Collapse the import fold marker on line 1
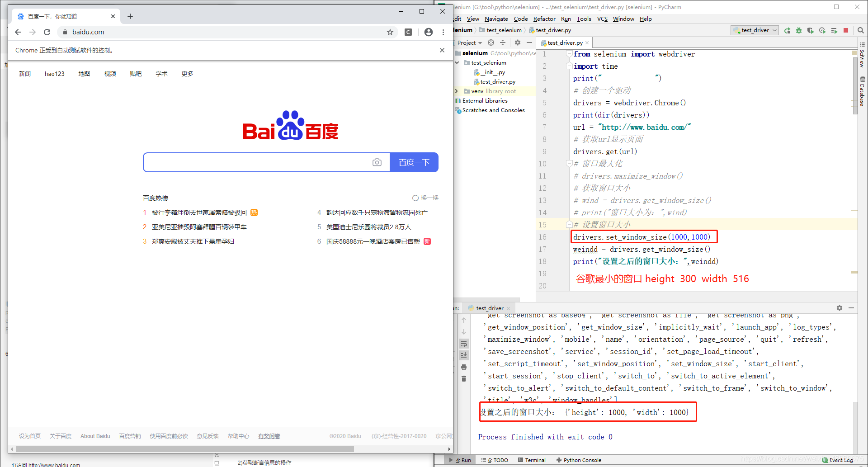Viewport: 868px width, 467px height. click(x=569, y=54)
